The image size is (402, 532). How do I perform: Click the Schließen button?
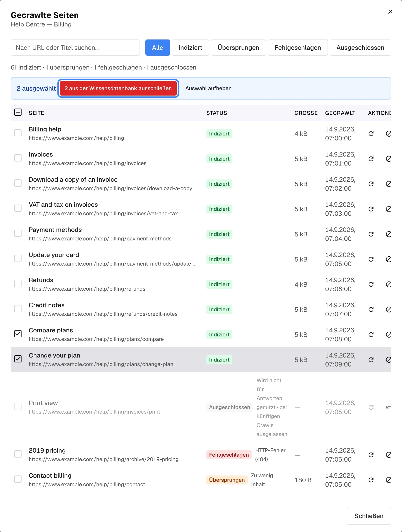(x=369, y=516)
